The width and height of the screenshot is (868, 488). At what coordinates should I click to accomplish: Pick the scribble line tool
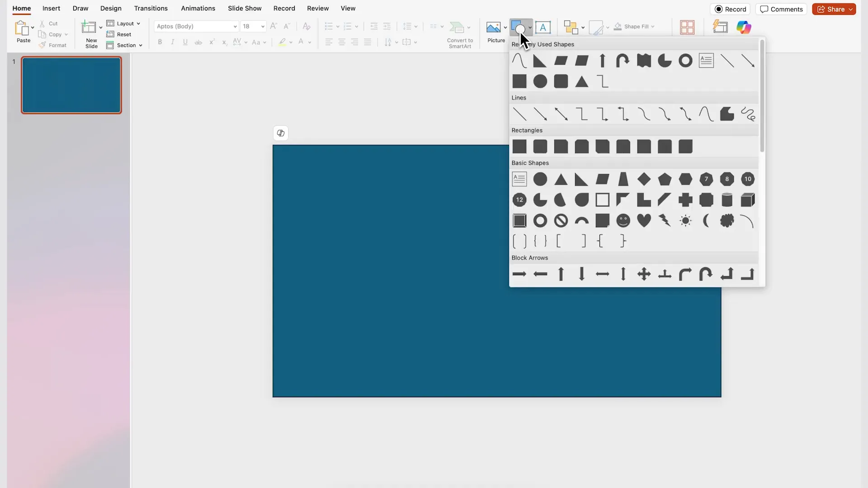click(x=748, y=114)
